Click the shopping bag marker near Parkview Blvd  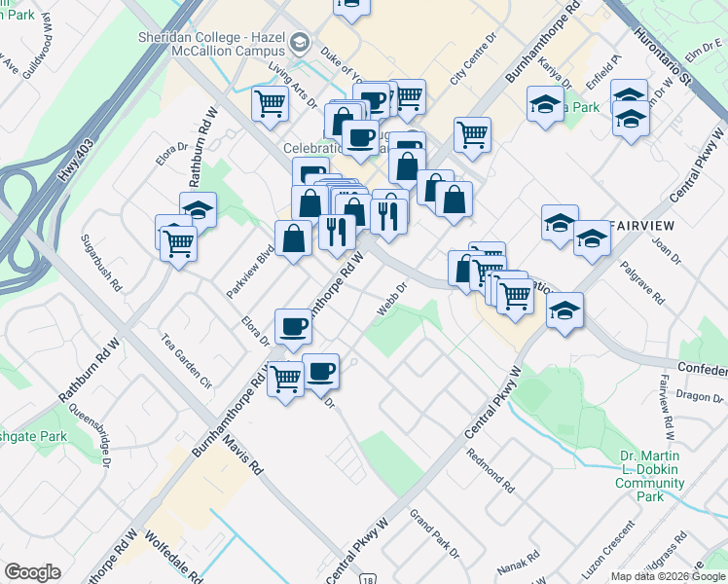click(x=293, y=239)
